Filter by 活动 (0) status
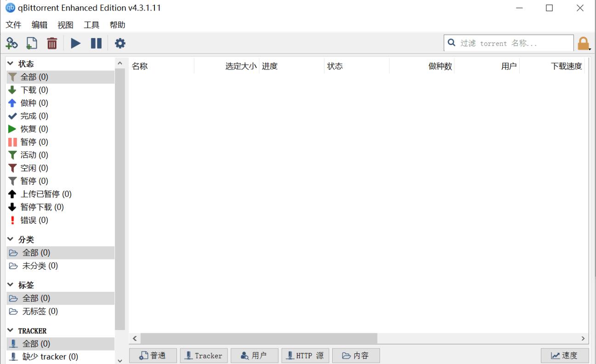 coord(60,155)
